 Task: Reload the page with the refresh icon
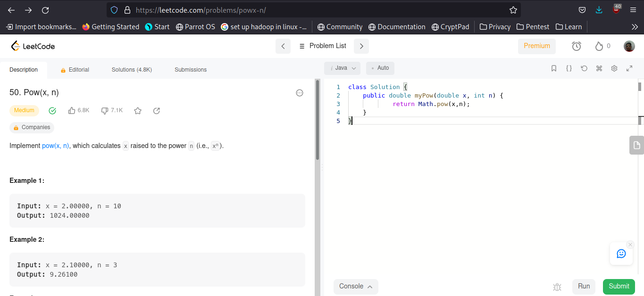tap(45, 10)
